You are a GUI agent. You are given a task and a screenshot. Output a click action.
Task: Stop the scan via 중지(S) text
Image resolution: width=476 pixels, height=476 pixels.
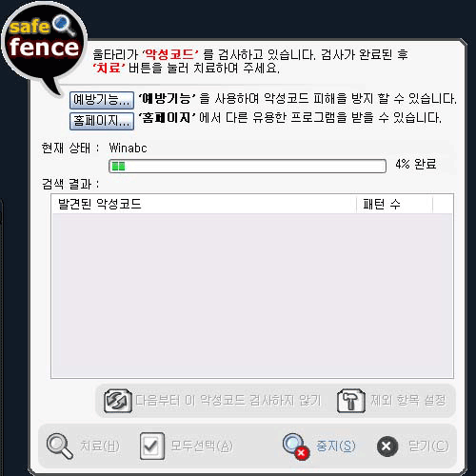coord(335,446)
